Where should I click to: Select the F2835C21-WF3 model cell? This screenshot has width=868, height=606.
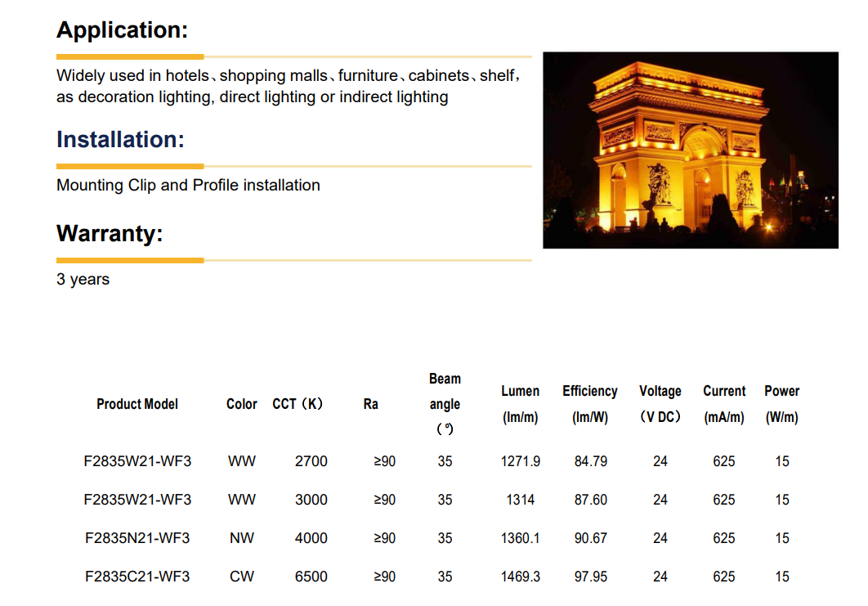coord(137,577)
